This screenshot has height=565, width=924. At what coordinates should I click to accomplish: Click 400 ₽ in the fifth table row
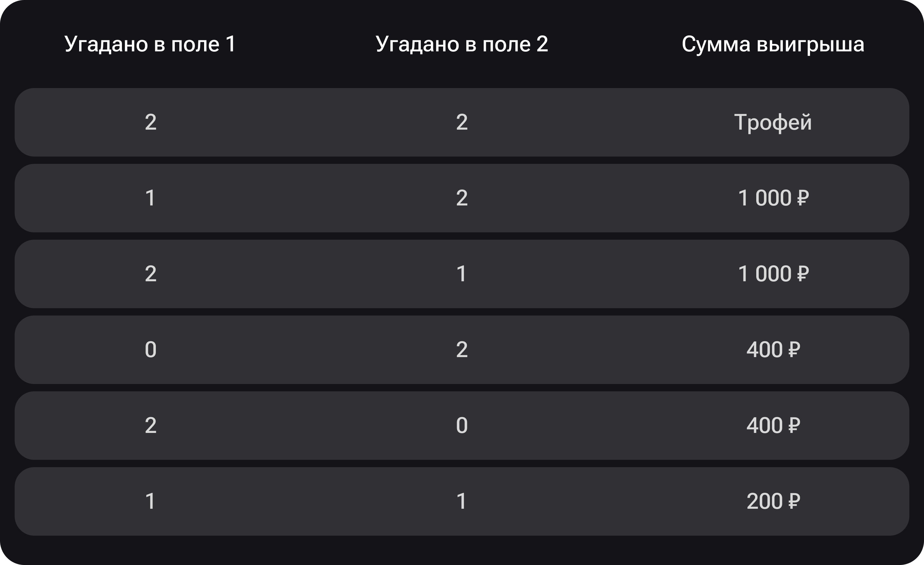773,426
